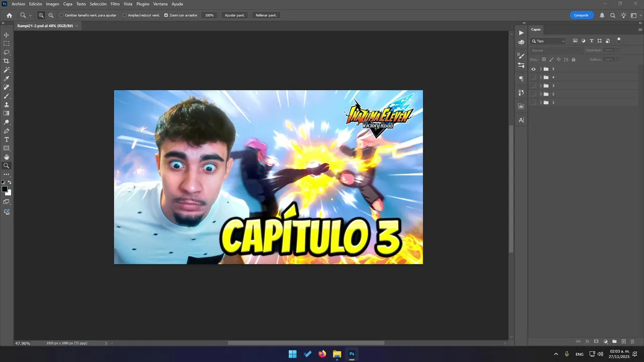Screen dimensions: 644x362
Task: Select the Magic Wand tool
Action: click(x=7, y=70)
